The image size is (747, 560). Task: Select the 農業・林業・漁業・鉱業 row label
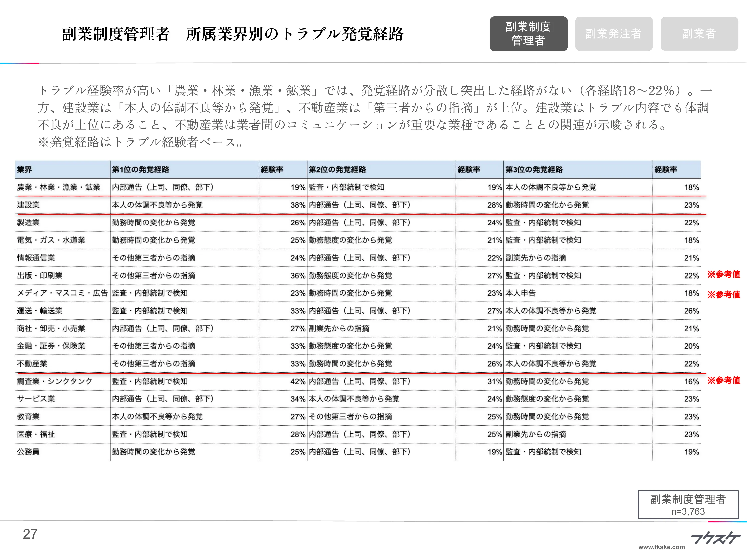(59, 187)
